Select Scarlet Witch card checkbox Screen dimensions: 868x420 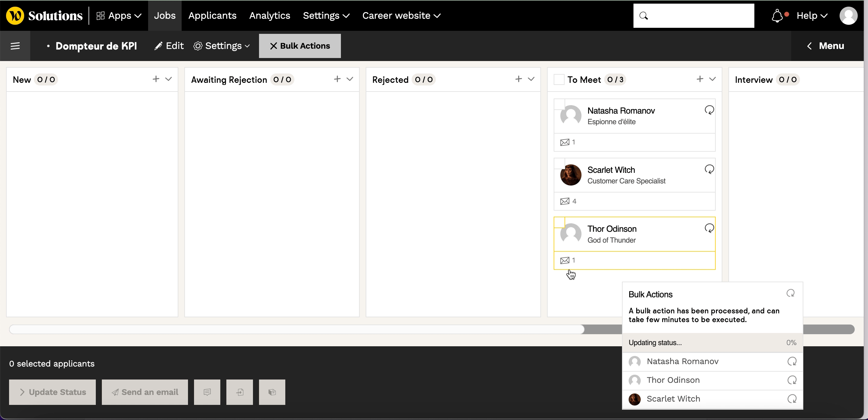559,163
